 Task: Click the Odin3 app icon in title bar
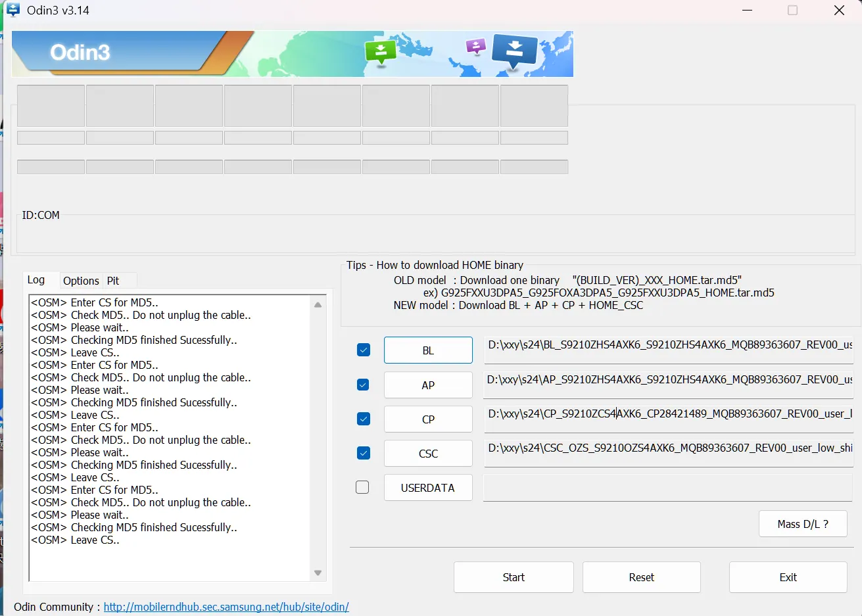pyautogui.click(x=12, y=11)
